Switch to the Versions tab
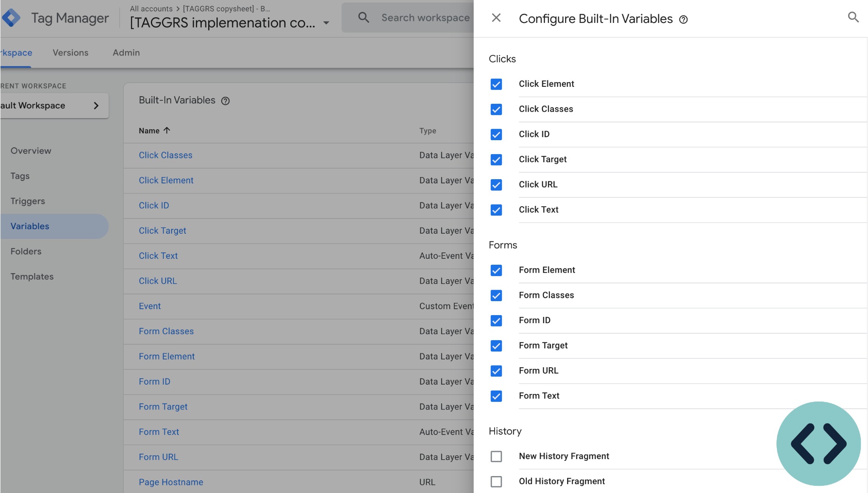 [x=70, y=53]
